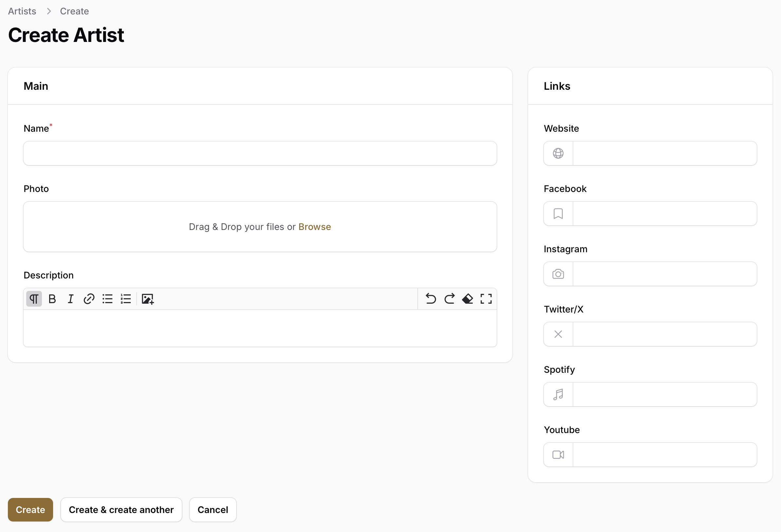Click the X icon beside Twitter/X
781x532 pixels.
(558, 334)
